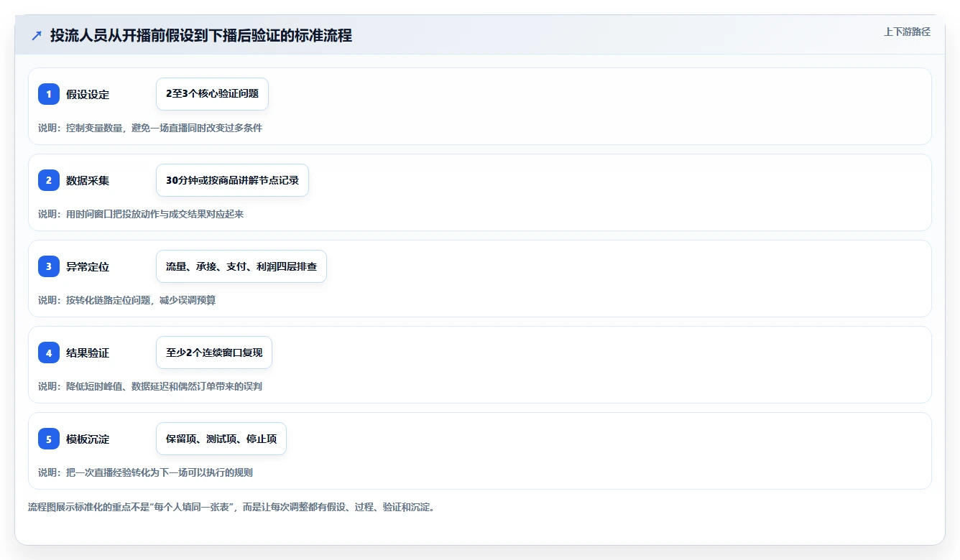Image resolution: width=960 pixels, height=560 pixels.
Task: Click the 2至3个核心验证问题 chip
Action: tap(212, 94)
